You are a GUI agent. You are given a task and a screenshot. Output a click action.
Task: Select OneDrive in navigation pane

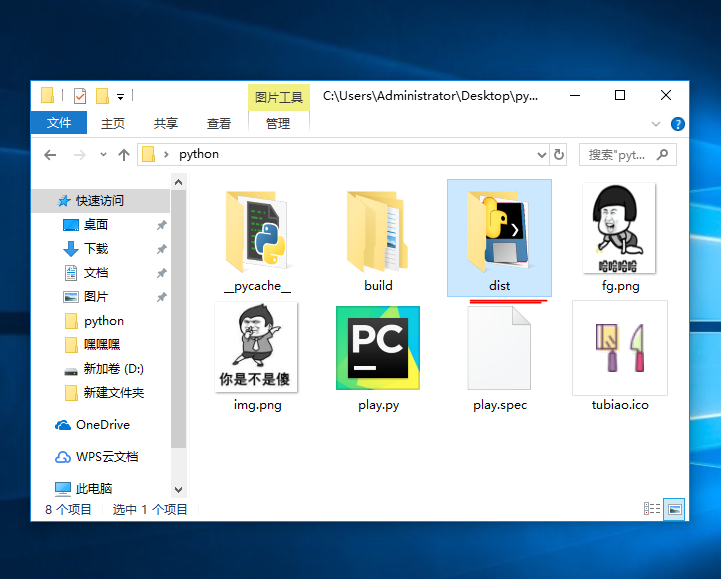[103, 424]
